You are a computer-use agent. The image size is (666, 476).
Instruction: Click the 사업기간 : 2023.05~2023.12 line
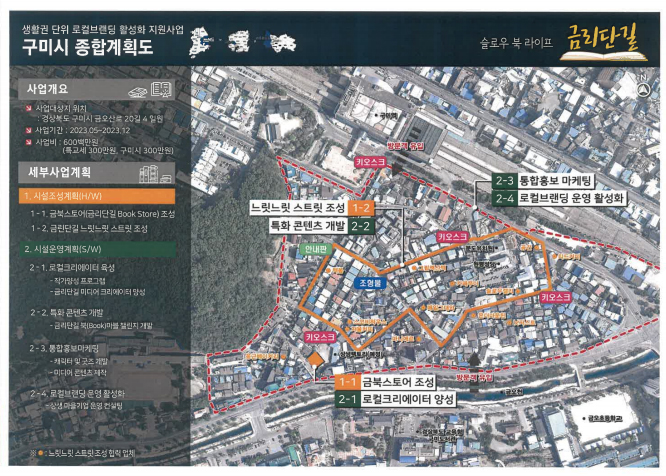point(83,130)
